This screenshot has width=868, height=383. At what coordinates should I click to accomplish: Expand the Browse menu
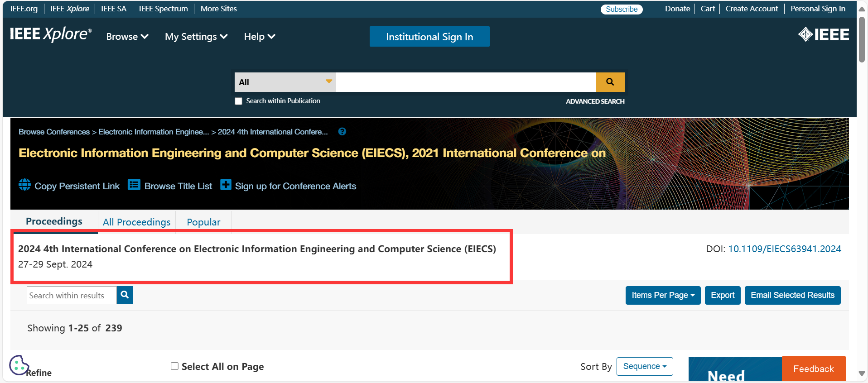(x=127, y=37)
